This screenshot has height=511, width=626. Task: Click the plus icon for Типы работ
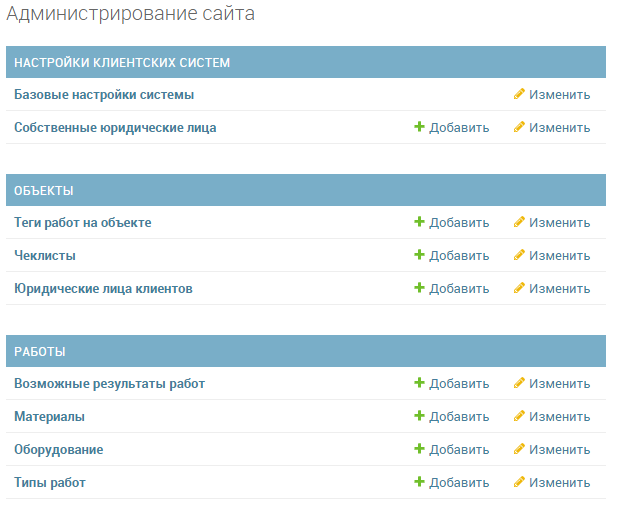(x=420, y=483)
